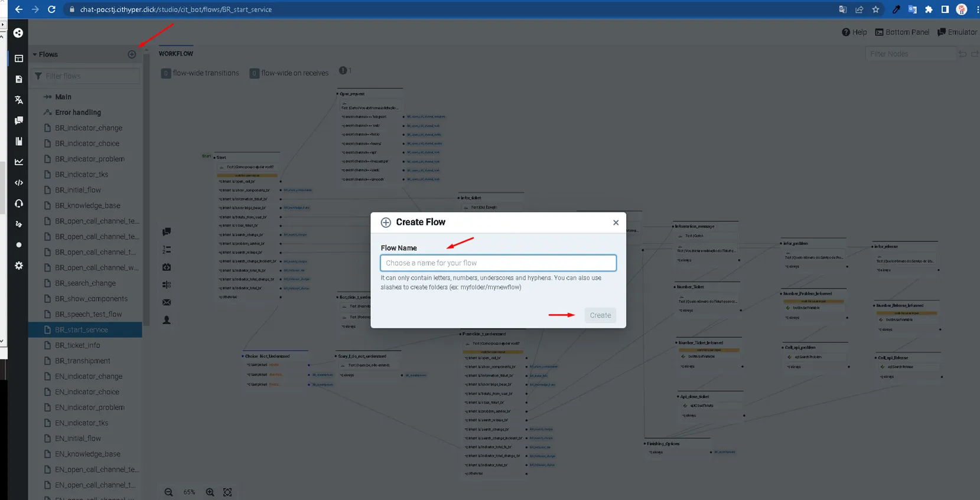
Task: Open the BR_indicator_problem flow
Action: (90, 159)
